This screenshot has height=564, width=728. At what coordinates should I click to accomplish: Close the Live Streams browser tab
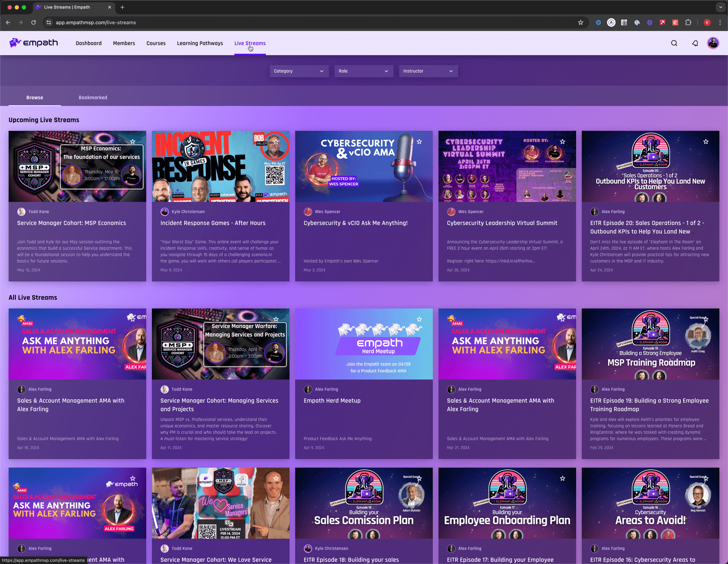point(110,7)
